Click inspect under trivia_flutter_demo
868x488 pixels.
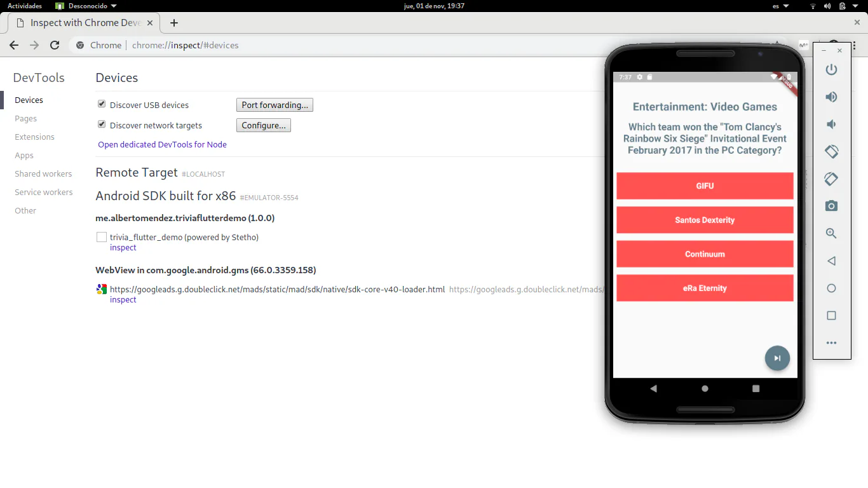pyautogui.click(x=123, y=248)
